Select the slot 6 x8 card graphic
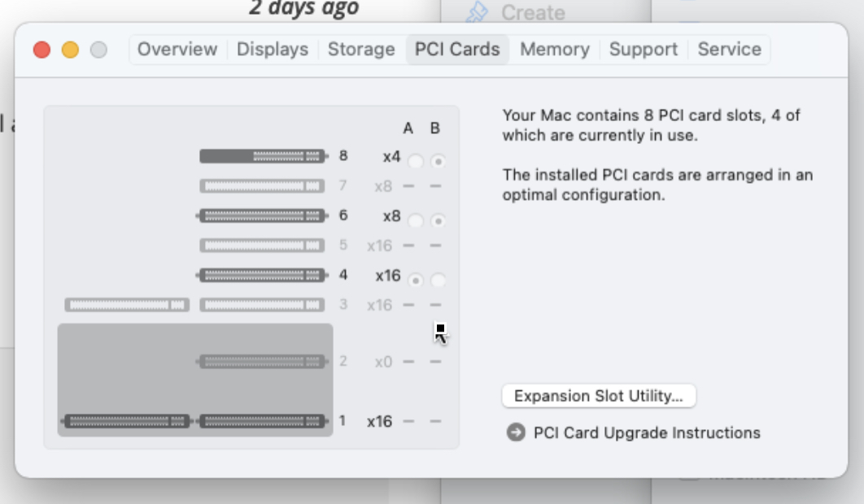The width and height of the screenshot is (864, 504). coord(262,215)
